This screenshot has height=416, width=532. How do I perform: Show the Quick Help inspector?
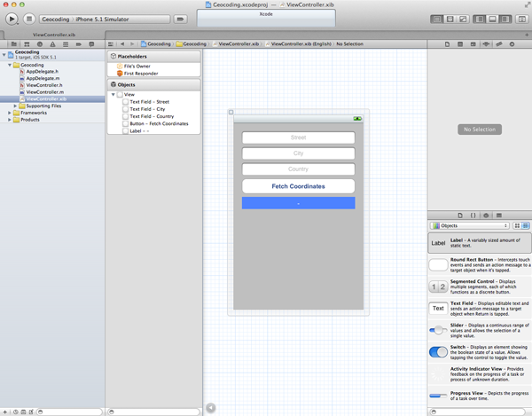[460, 44]
